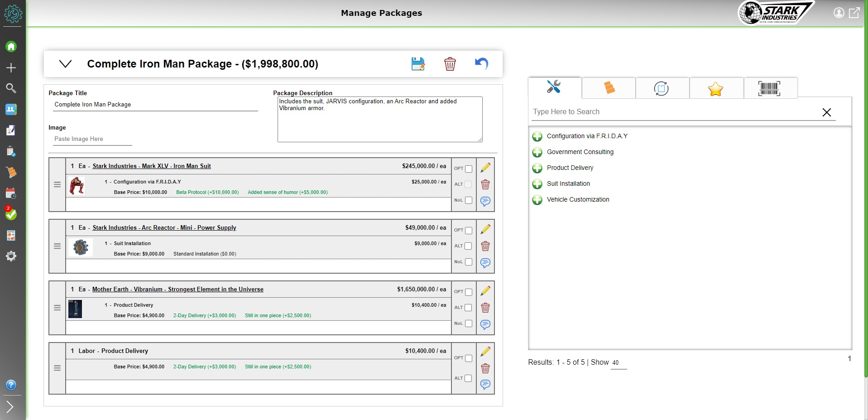868x420 pixels.
Task: Open the reports chart icon in sidebar
Action: coord(11,235)
